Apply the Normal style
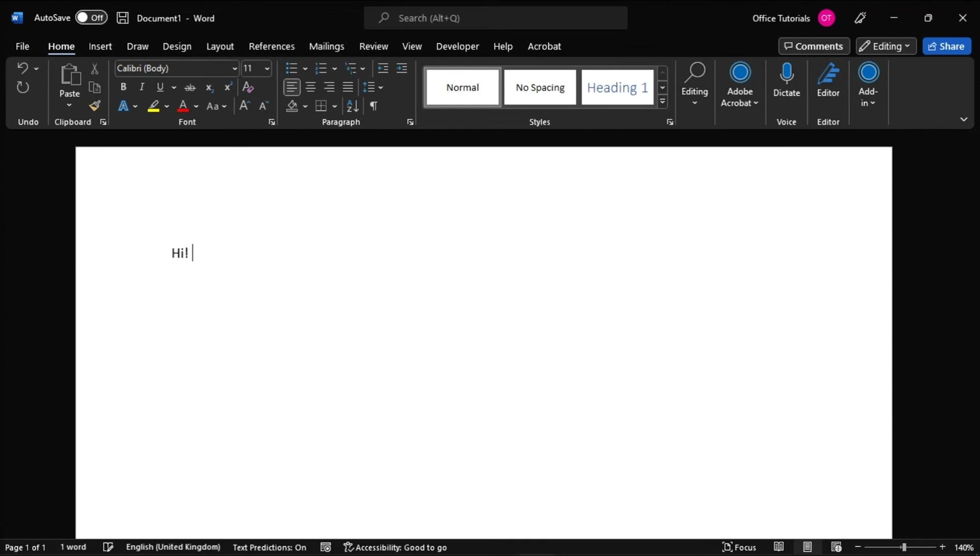Screen dimensions: 980x556 [462, 87]
